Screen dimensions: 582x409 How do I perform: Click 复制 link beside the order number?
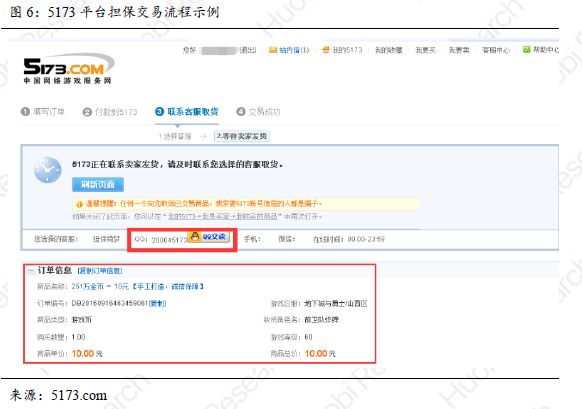click(x=157, y=304)
